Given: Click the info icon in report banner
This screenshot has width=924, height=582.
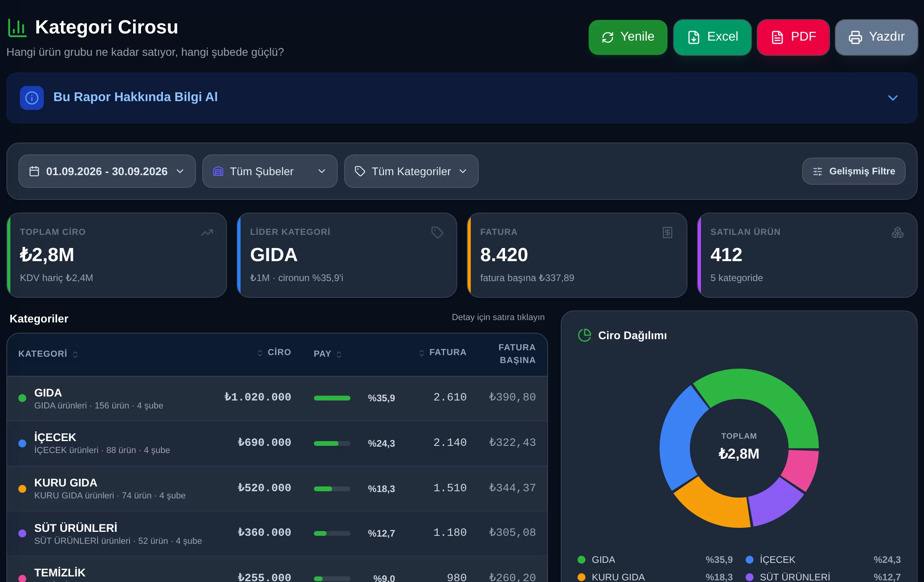Looking at the screenshot, I should pyautogui.click(x=32, y=98).
